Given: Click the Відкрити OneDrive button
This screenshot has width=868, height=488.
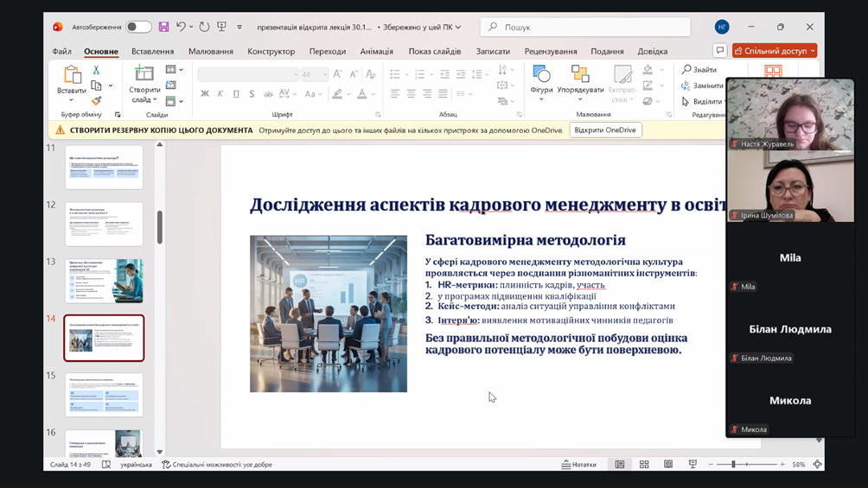Looking at the screenshot, I should point(605,130).
